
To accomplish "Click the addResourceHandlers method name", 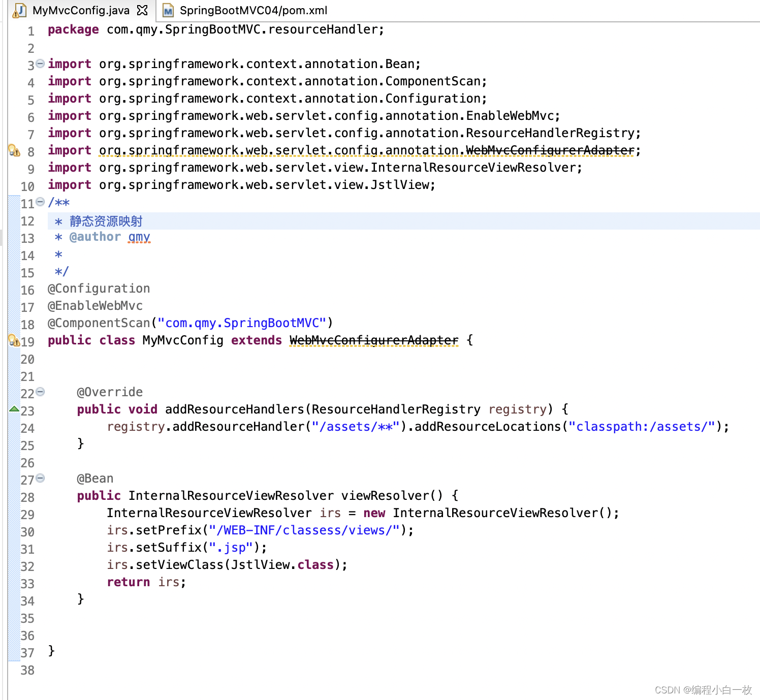I will click(x=235, y=409).
